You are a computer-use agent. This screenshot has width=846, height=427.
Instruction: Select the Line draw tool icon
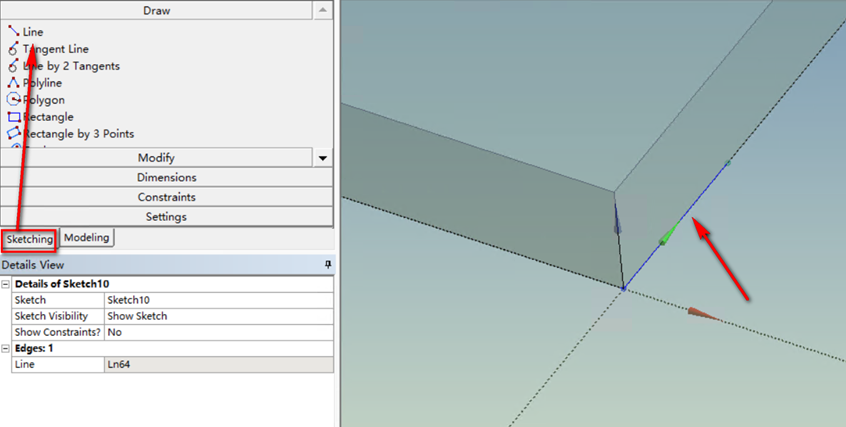coord(13,31)
